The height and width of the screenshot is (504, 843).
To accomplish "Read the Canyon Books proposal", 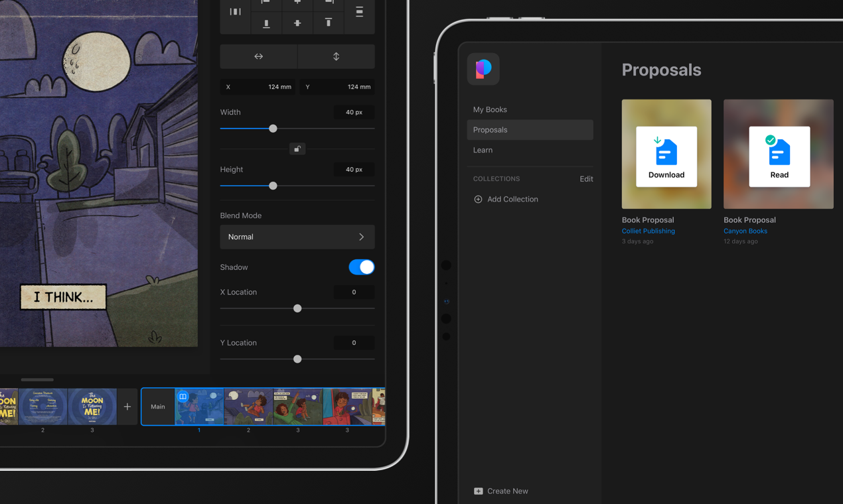I will (779, 157).
